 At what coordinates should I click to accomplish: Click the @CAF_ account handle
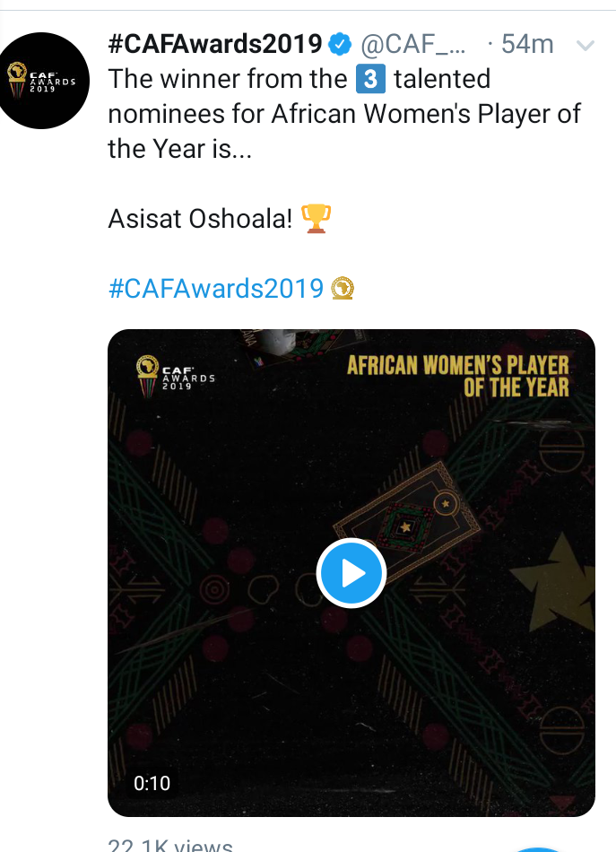(x=412, y=45)
